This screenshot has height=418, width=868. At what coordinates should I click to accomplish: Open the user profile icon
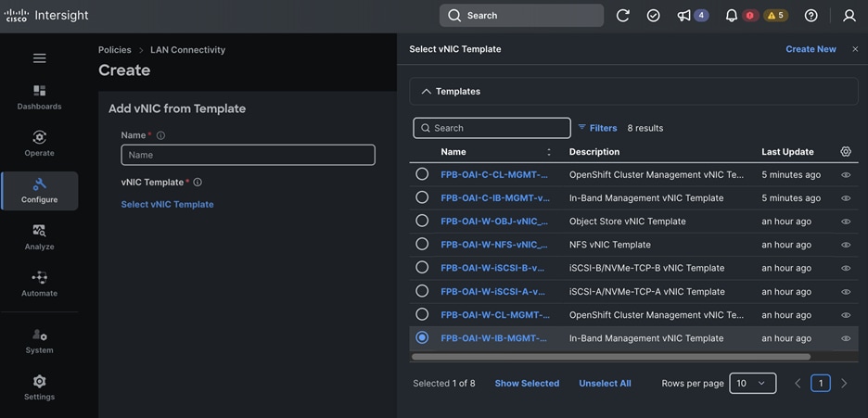[x=849, y=16]
